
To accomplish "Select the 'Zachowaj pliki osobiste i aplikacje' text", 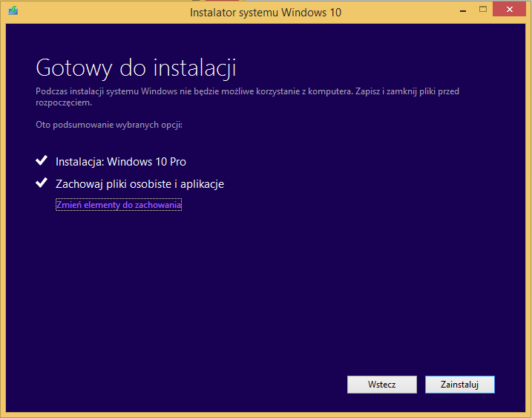I will [x=139, y=184].
